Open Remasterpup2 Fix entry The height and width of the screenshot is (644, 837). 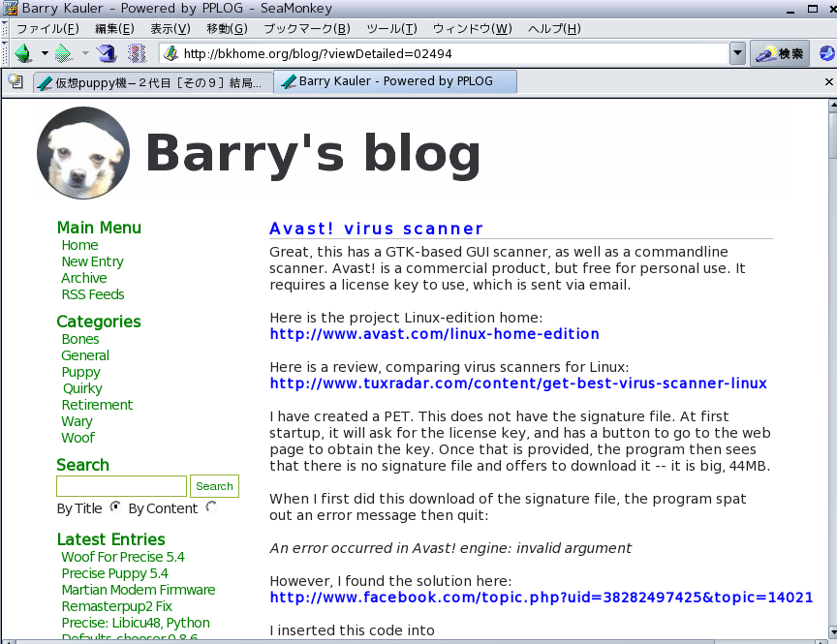click(116, 606)
